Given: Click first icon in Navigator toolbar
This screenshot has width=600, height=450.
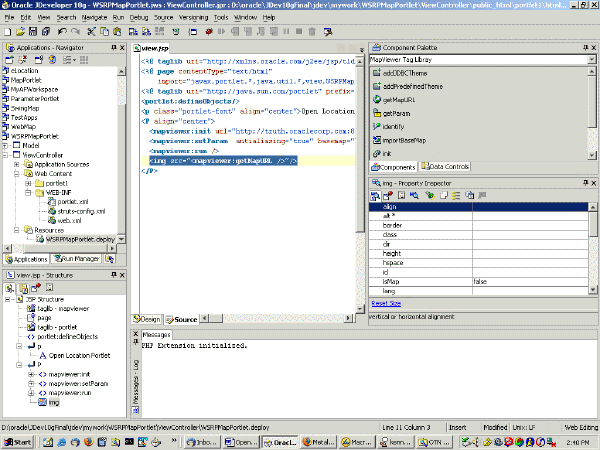Looking at the screenshot, I should [9, 60].
